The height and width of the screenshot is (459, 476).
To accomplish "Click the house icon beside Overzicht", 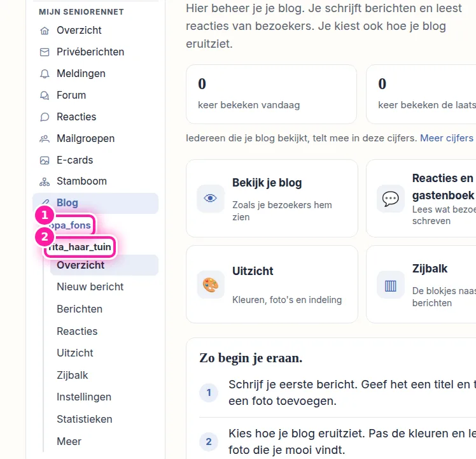I will pos(45,31).
